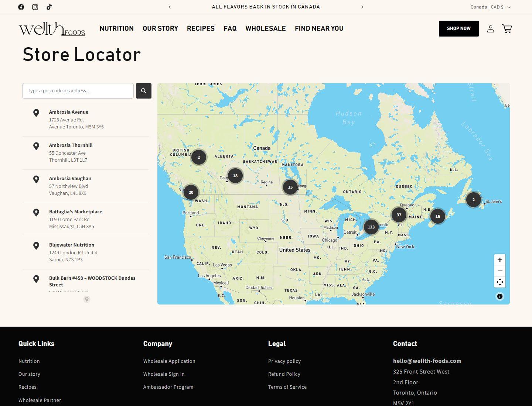The height and width of the screenshot is (406, 532).
Task: Select the Ambrosia Avenue store name
Action: point(69,112)
